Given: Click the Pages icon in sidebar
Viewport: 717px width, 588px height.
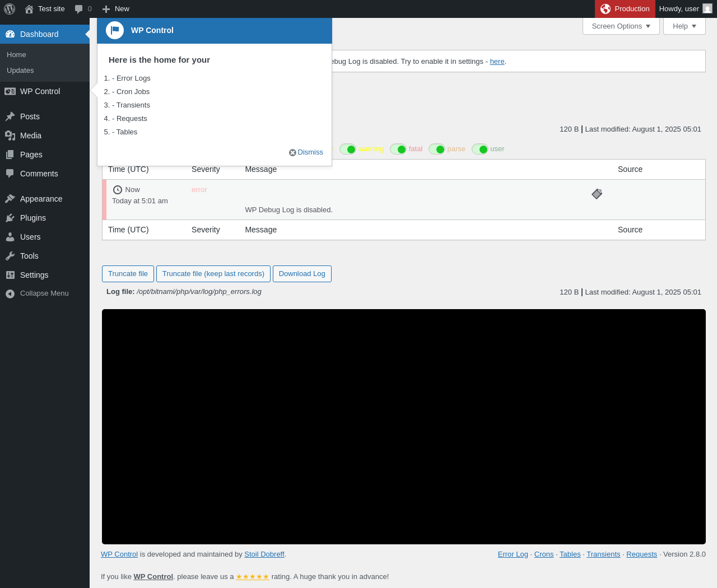Looking at the screenshot, I should (10, 155).
